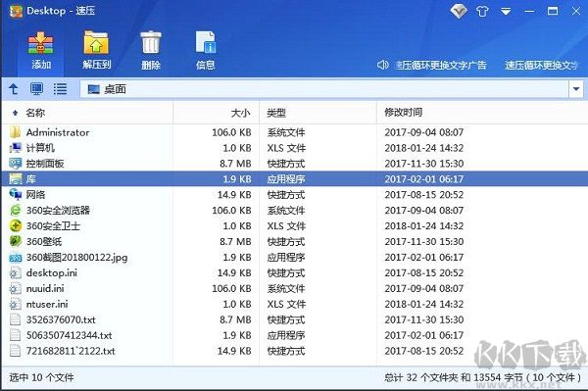
Task: Click the 计算机 row's XLS 文件 type
Action: click(x=286, y=148)
